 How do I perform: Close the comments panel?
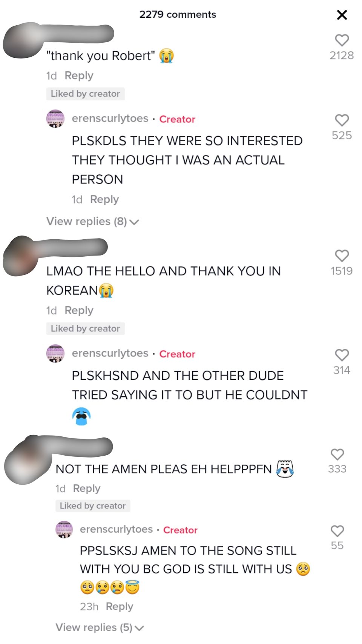pos(342,15)
